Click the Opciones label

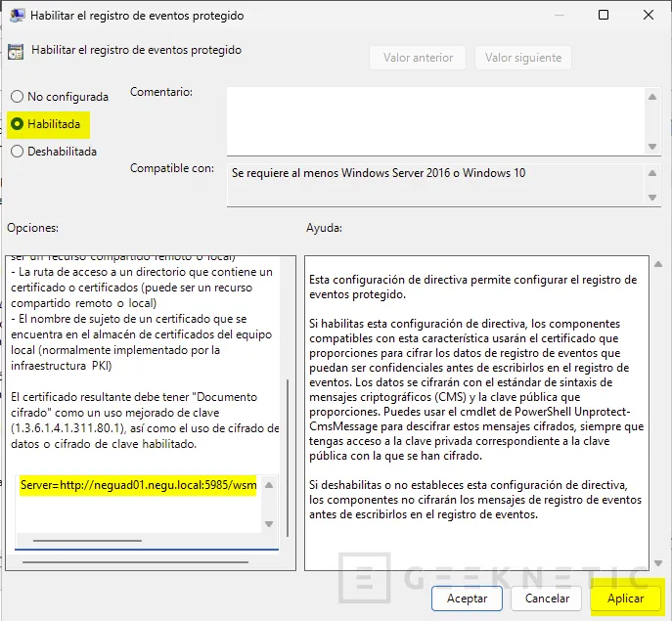pos(32,228)
